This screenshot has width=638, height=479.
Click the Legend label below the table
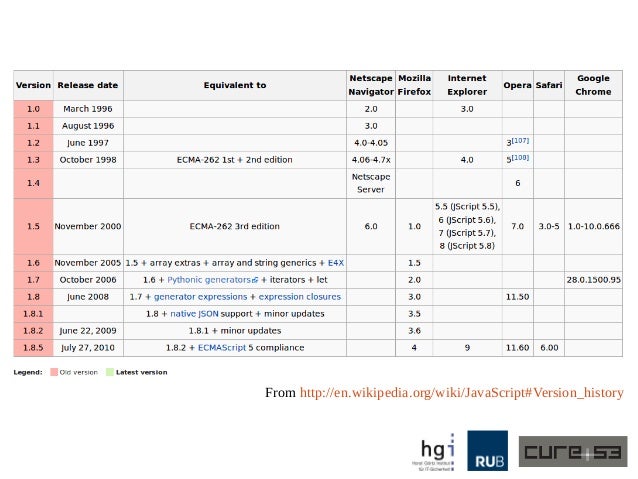28,372
